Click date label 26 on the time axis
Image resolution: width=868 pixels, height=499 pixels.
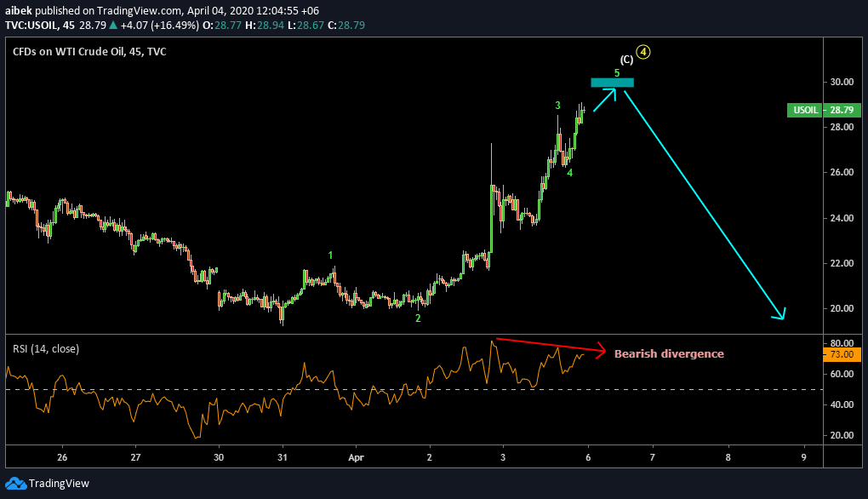click(62, 457)
